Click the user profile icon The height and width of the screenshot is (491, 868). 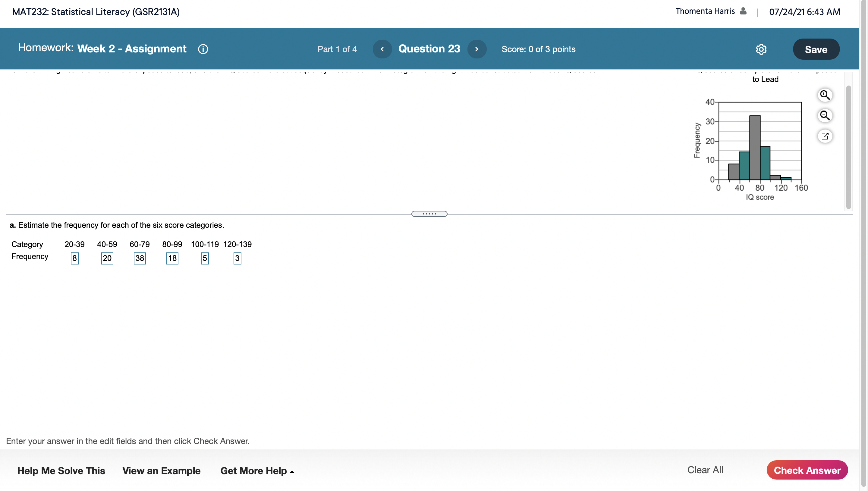743,11
